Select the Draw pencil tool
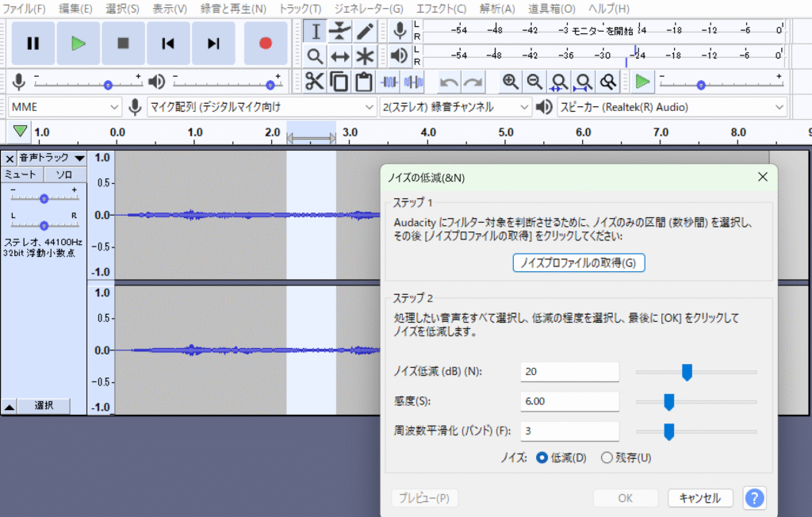Screen dimensions: 812x517 coord(365,32)
